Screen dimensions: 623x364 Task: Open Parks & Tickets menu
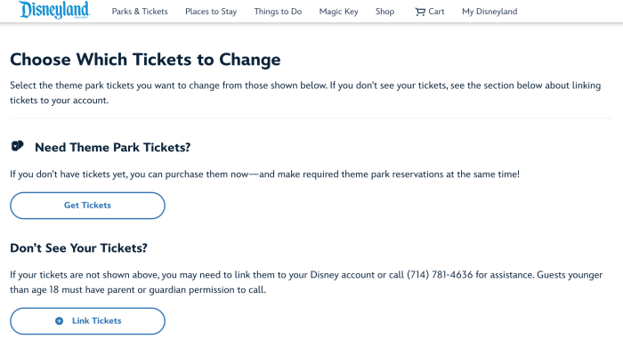pyautogui.click(x=140, y=12)
